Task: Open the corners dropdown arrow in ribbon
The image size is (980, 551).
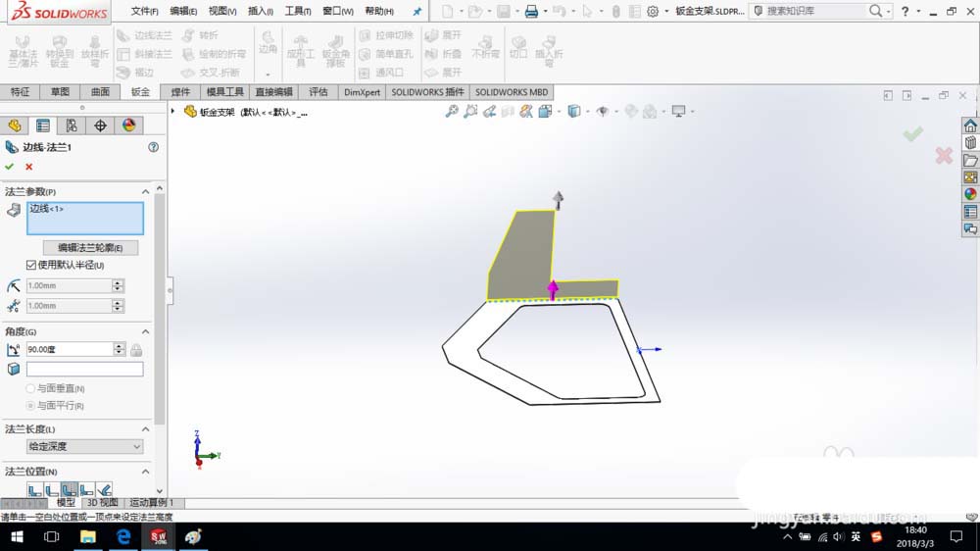Action: tap(268, 75)
